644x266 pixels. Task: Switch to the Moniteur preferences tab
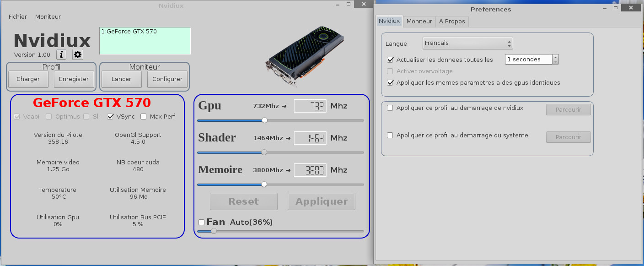419,22
